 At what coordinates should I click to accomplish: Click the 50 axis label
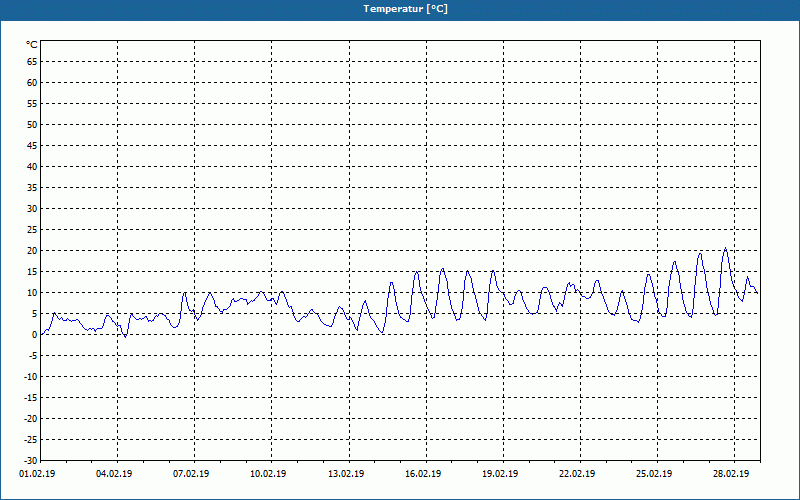[x=32, y=124]
